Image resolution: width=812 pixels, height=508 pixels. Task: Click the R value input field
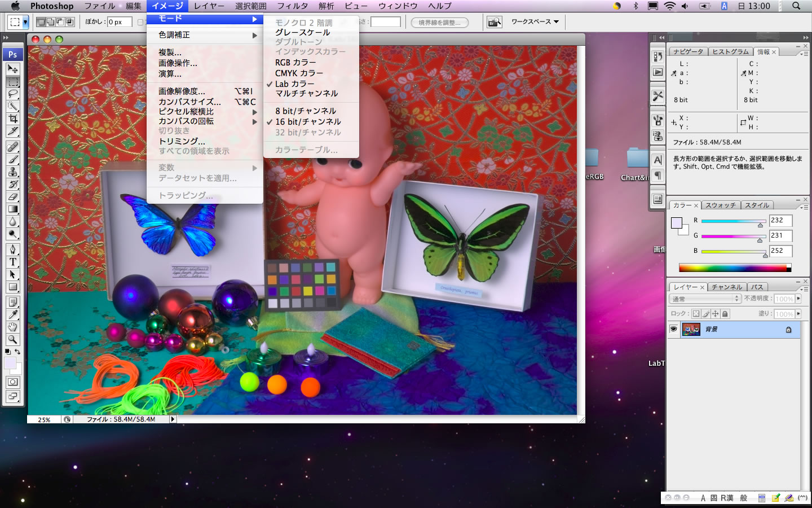point(780,221)
